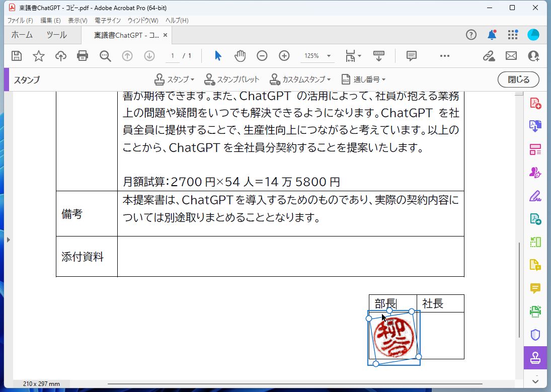Click the 閉じる button to exit stamp mode

[x=518, y=80]
